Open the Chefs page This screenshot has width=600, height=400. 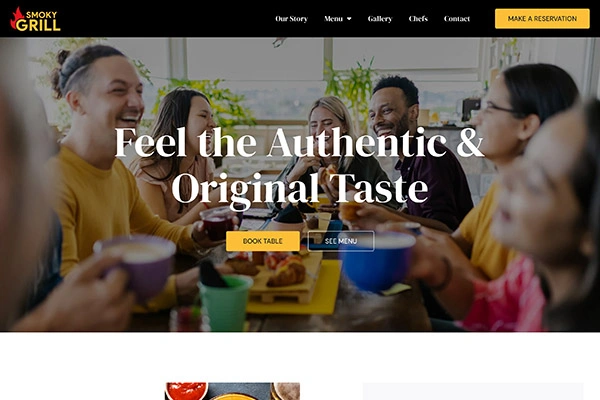(418, 19)
